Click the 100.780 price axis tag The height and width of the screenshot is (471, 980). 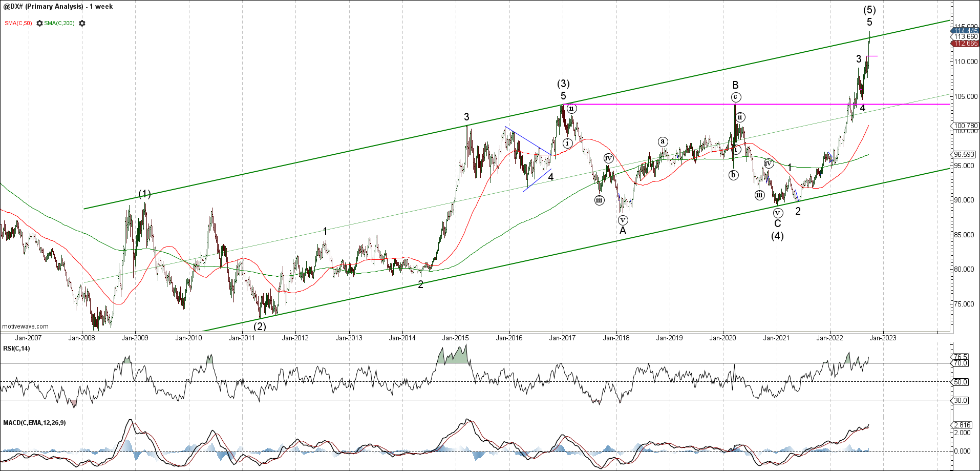pyautogui.click(x=965, y=126)
